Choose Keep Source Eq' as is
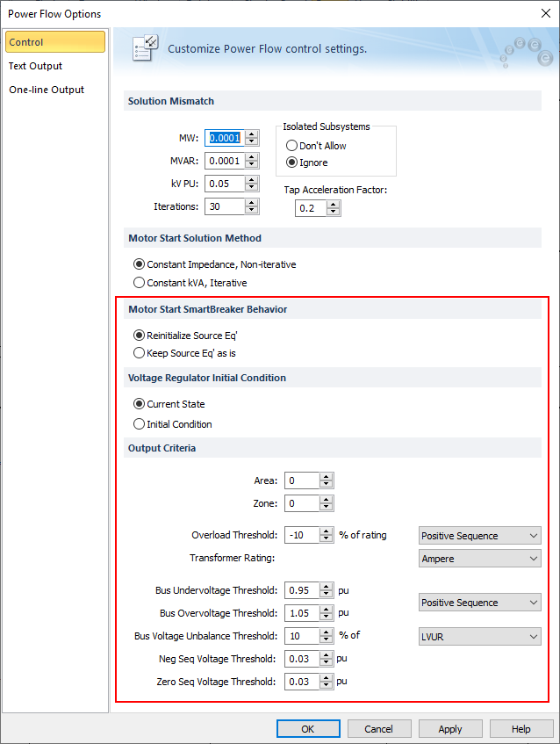560x744 pixels. tap(139, 353)
